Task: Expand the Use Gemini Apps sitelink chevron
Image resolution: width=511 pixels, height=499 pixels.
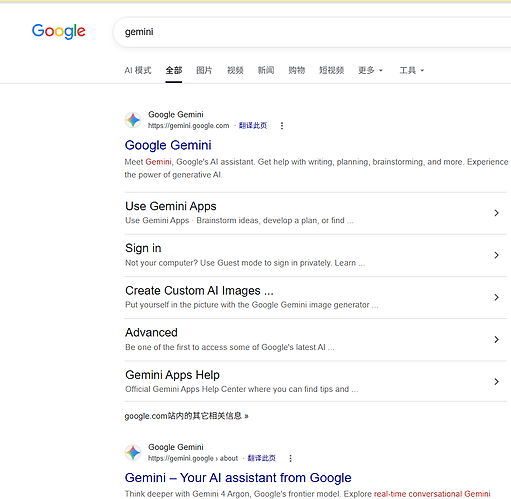Action: point(496,213)
